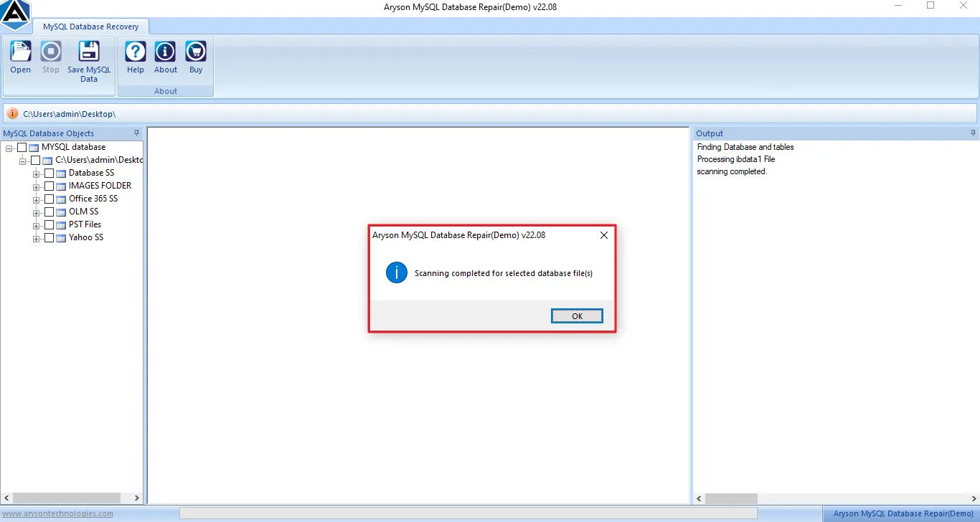
Task: Click 'Processing ibdata1 File' output line
Action: (736, 159)
